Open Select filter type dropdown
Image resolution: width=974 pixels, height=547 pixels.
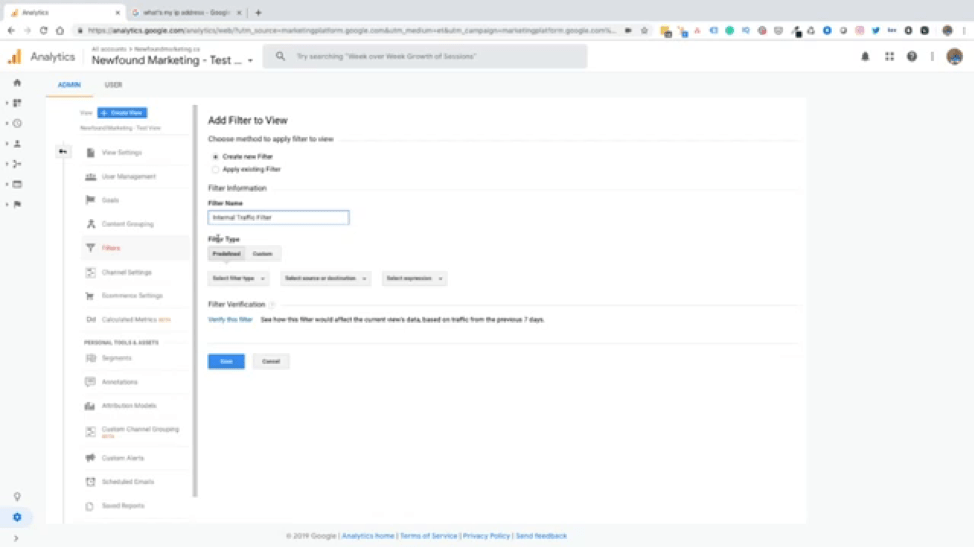pyautogui.click(x=239, y=279)
